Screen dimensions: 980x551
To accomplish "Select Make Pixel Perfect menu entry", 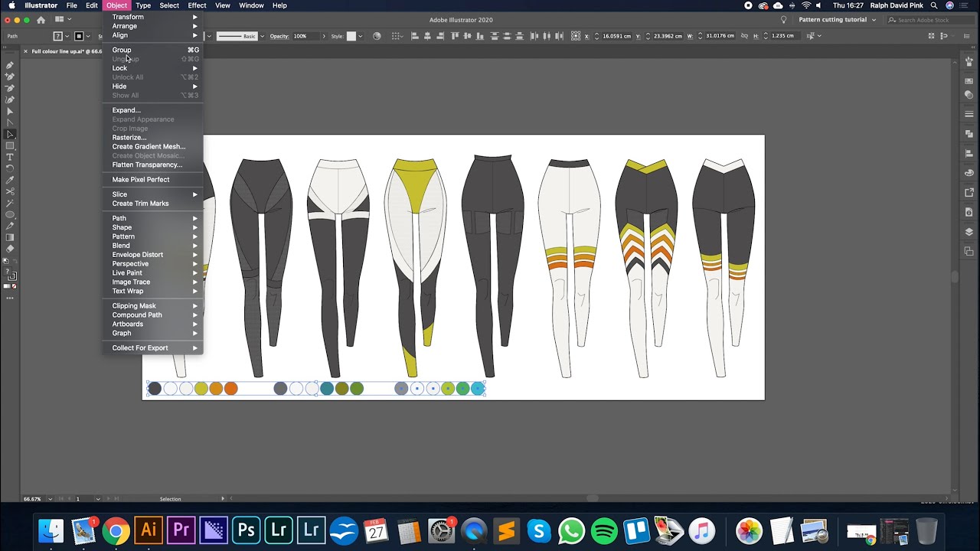I will [153, 180].
